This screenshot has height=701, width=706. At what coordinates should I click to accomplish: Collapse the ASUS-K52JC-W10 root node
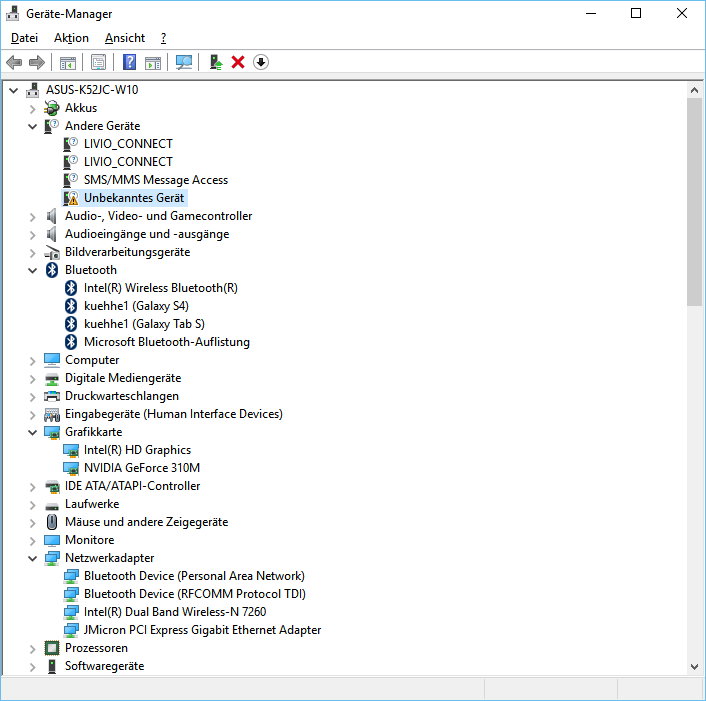(14, 90)
